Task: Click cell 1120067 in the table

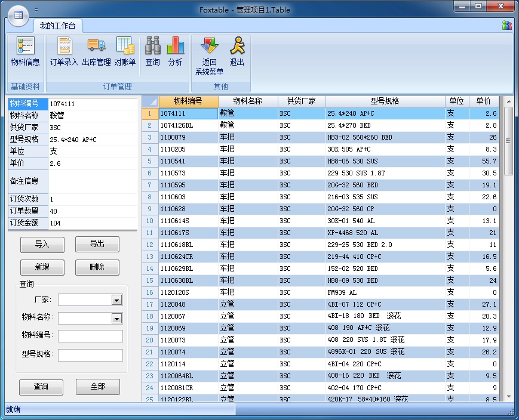Action: [188, 316]
